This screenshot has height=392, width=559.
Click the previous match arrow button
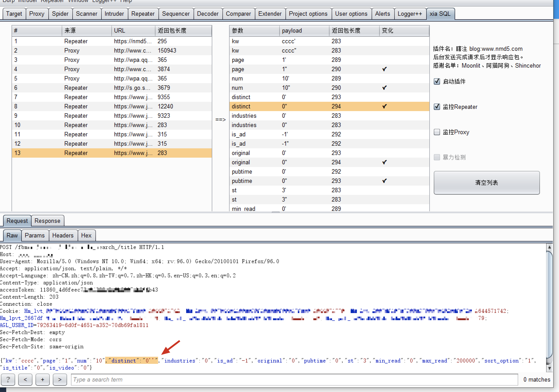(x=25, y=380)
